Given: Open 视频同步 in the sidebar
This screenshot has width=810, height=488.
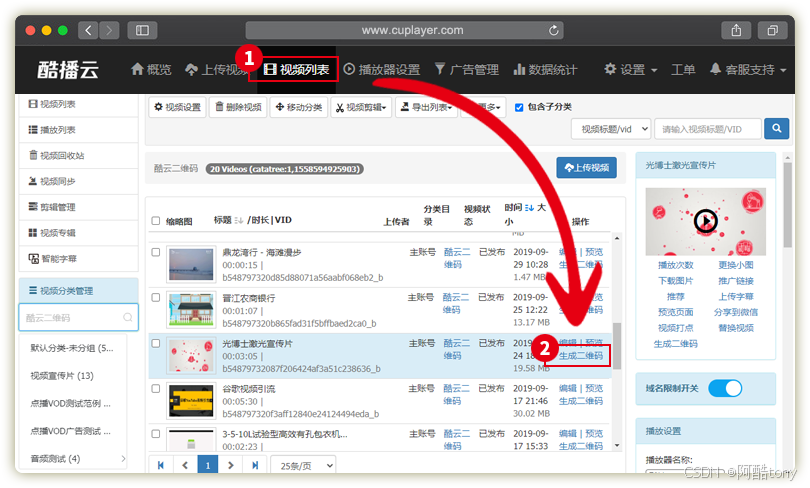Looking at the screenshot, I should click(x=79, y=181).
